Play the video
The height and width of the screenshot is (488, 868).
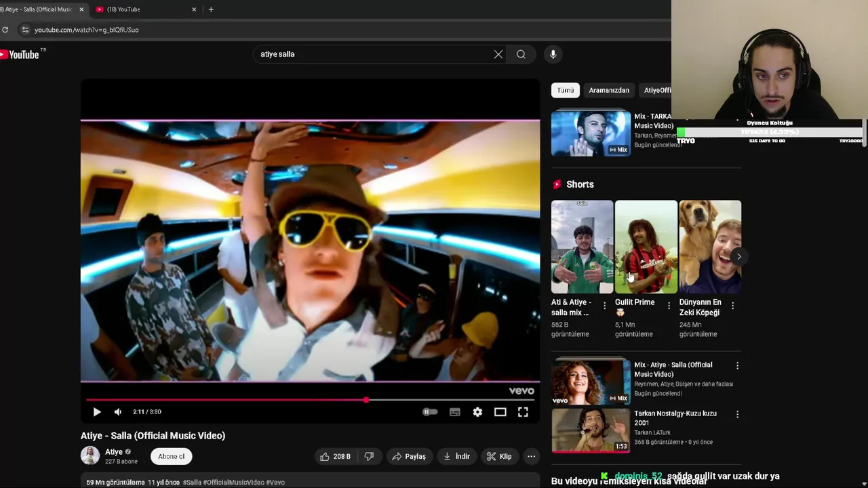pos(96,412)
